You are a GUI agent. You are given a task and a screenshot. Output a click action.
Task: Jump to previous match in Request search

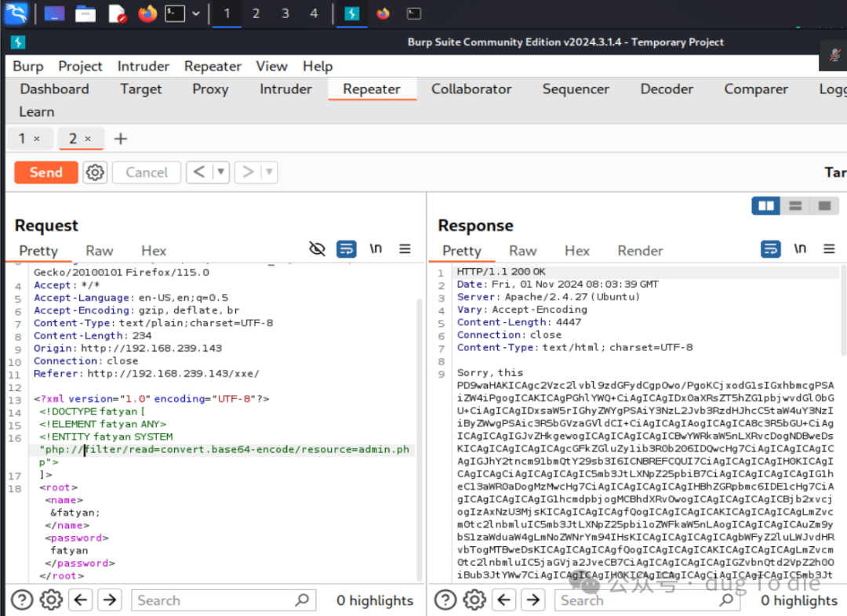coord(81,600)
